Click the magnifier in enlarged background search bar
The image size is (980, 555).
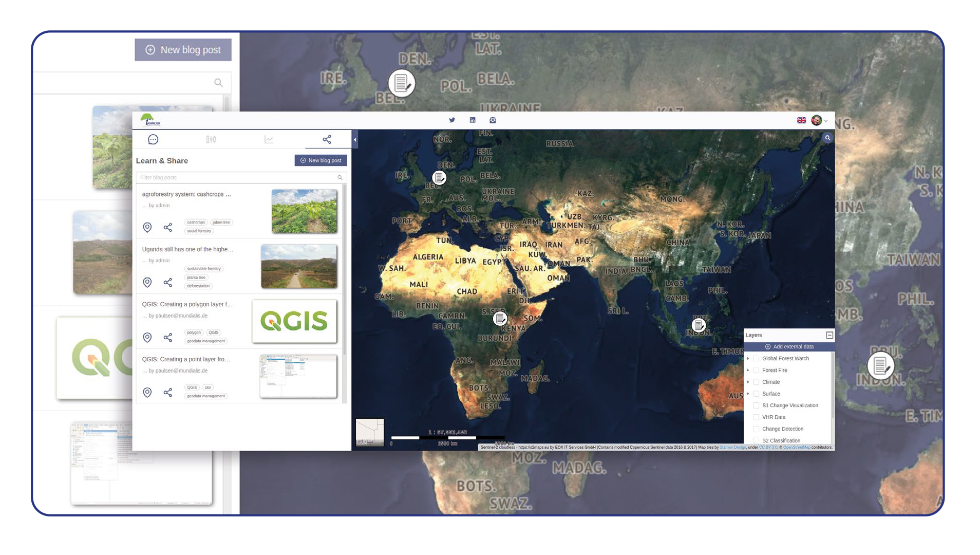coord(218,83)
